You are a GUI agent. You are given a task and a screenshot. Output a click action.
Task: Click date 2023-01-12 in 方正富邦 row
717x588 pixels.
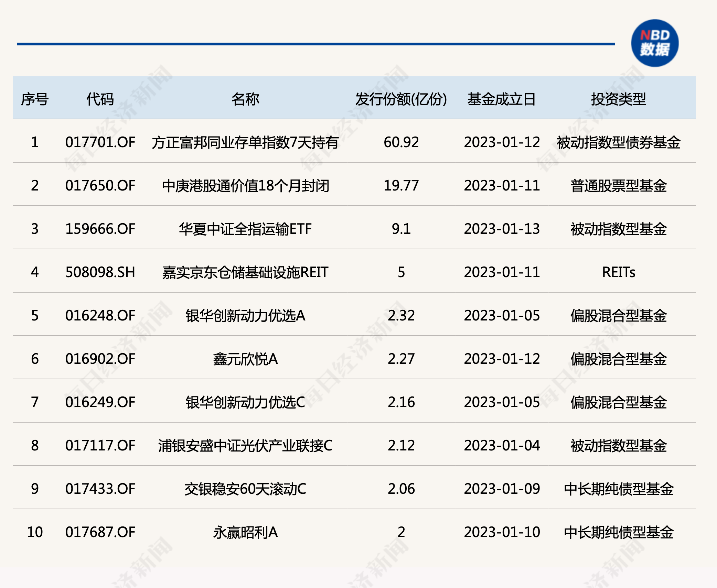502,142
